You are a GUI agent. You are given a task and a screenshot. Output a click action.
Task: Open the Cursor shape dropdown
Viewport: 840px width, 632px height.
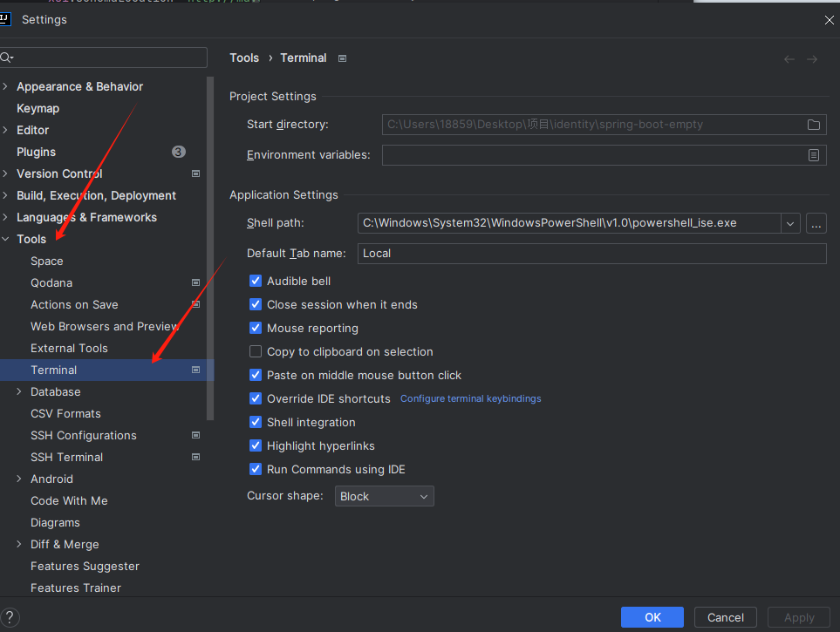click(384, 497)
